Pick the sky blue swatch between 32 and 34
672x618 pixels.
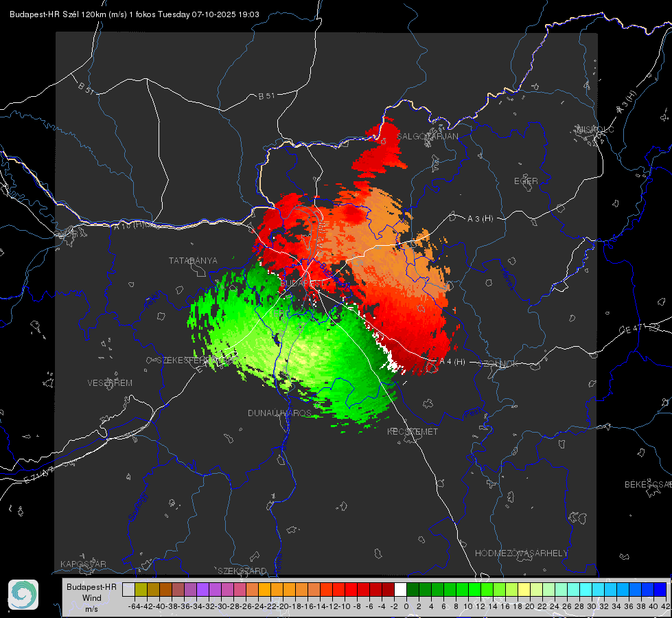click(x=610, y=589)
